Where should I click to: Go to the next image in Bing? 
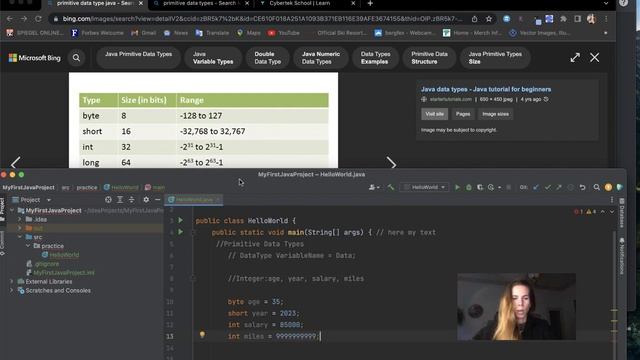pyautogui.click(x=391, y=163)
